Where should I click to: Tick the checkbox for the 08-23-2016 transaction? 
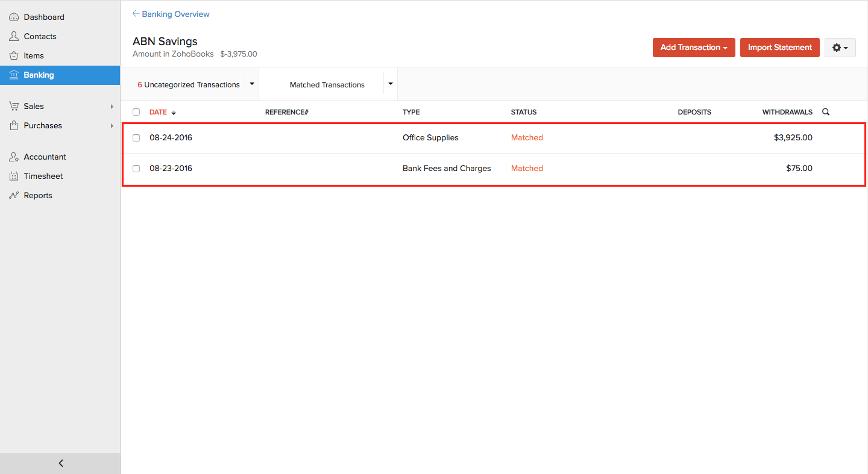(136, 168)
